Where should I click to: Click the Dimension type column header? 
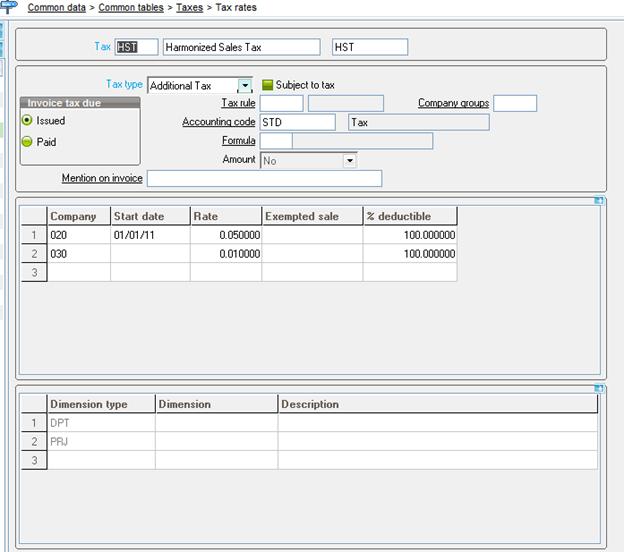pos(101,404)
